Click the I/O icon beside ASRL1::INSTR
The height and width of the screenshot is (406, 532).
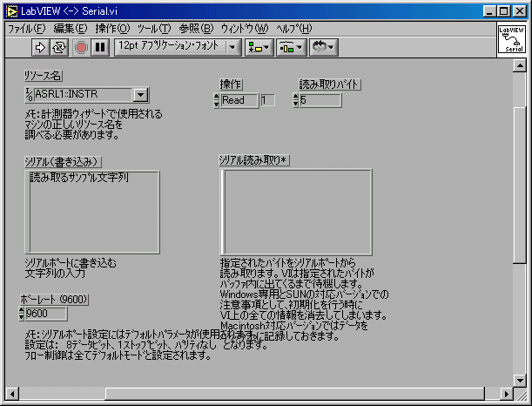30,95
